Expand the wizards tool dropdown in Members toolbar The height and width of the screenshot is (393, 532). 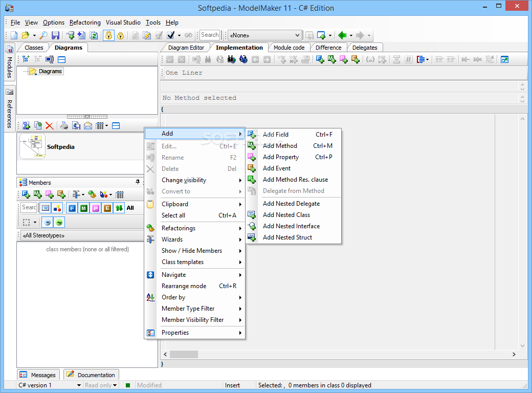click(83, 194)
